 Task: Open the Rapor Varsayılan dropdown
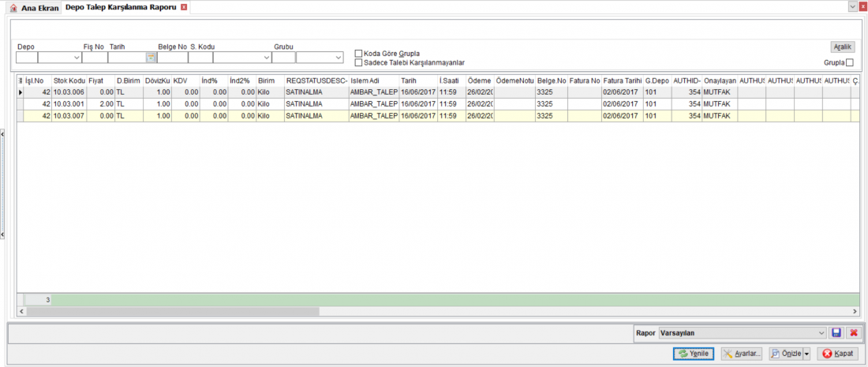click(x=821, y=333)
